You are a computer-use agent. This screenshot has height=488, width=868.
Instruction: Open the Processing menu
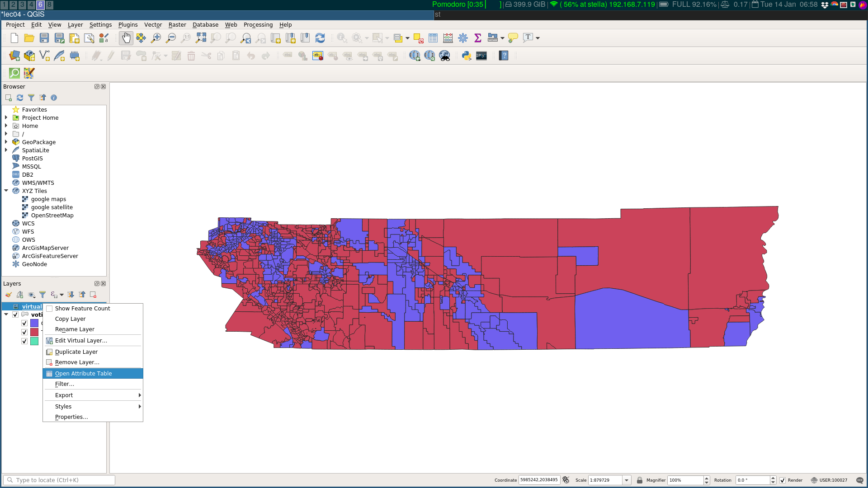point(258,25)
